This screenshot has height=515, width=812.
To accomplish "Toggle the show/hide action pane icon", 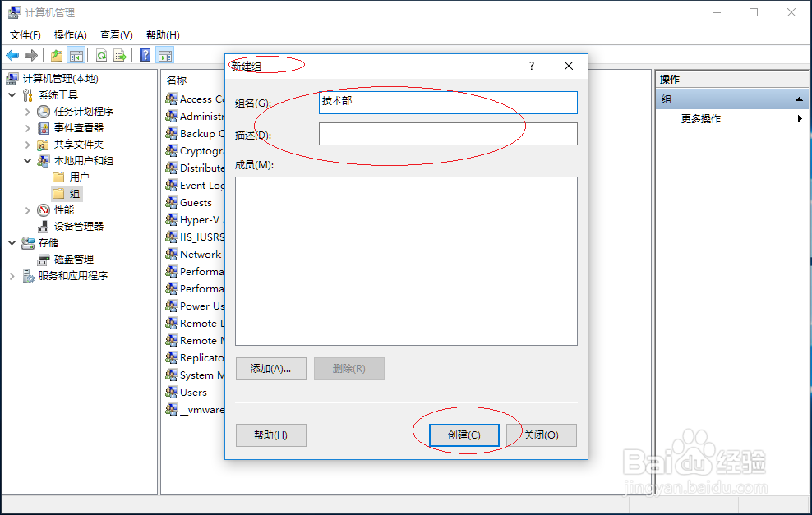I will (x=164, y=55).
